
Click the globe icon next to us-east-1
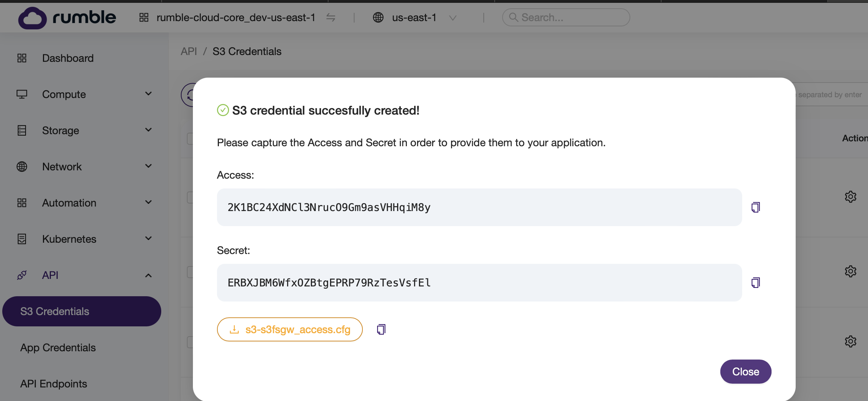point(378,17)
